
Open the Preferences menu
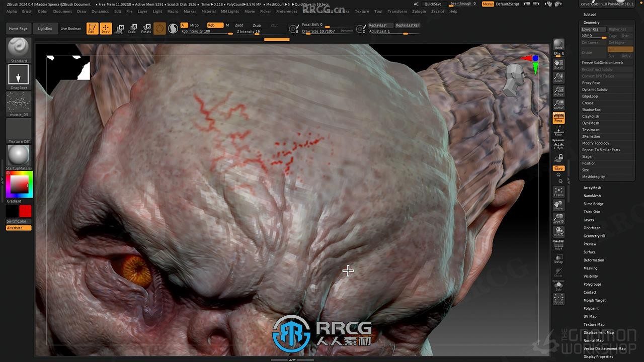(287, 11)
